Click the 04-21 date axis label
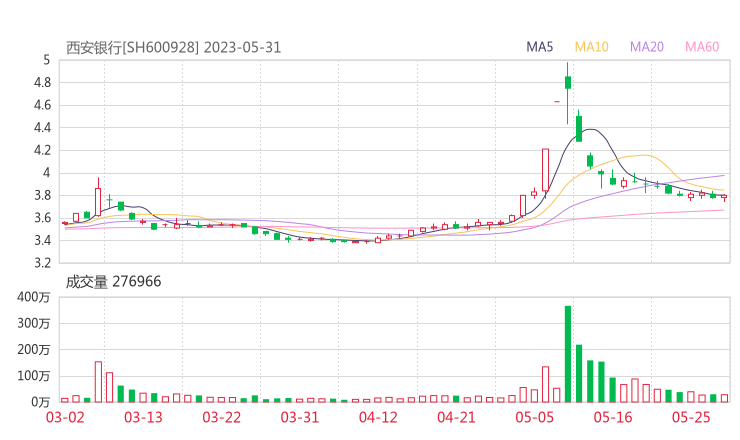The width and height of the screenshot is (740, 440). point(456,417)
